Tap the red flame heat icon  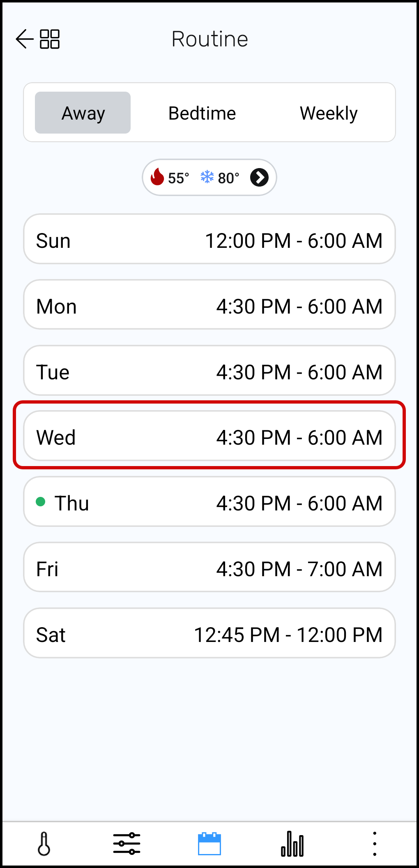point(157,177)
